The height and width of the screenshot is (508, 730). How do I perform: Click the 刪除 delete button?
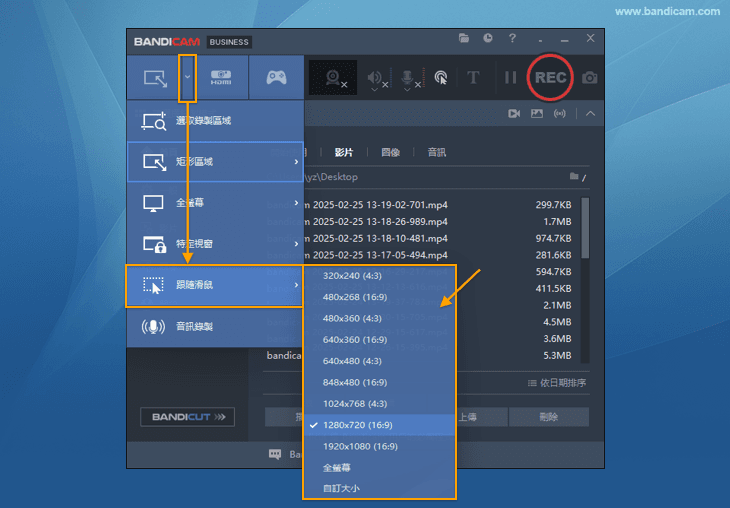pos(548,417)
